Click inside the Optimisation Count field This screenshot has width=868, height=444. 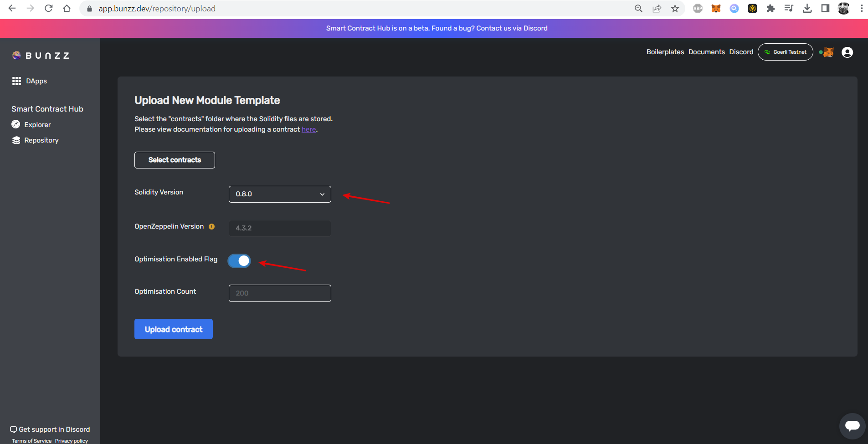(279, 293)
